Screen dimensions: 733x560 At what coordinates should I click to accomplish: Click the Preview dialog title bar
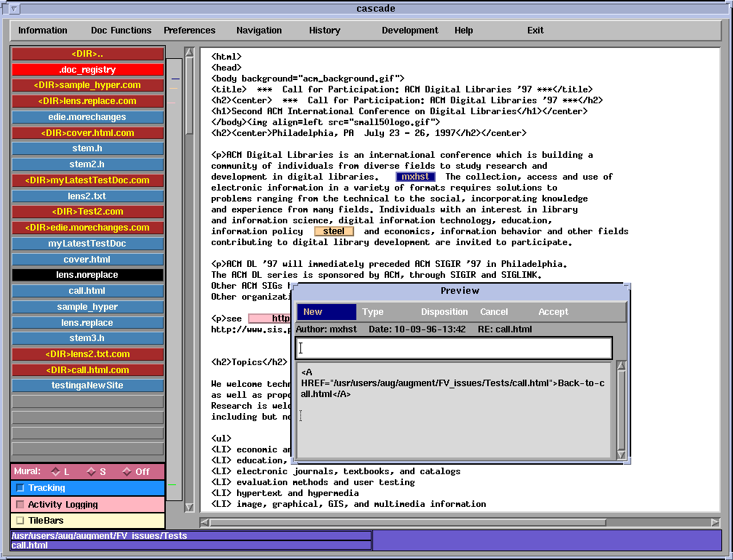(460, 291)
